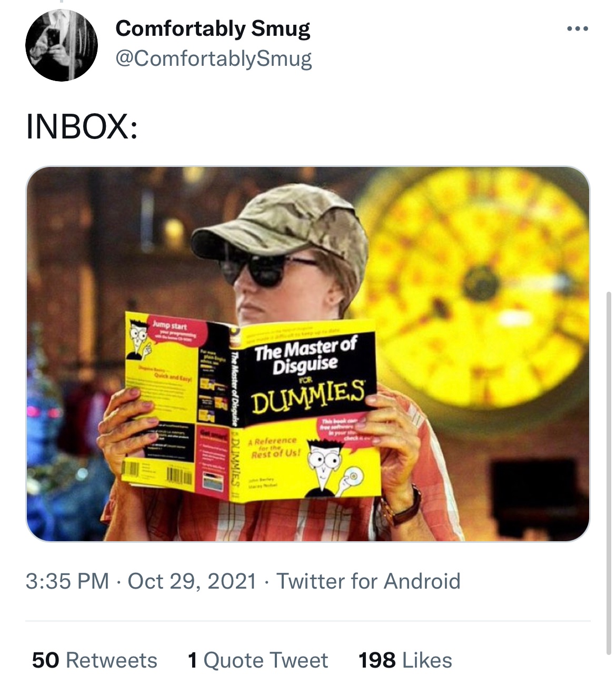View the 198 Likes list
616x695 pixels.
tap(405, 660)
